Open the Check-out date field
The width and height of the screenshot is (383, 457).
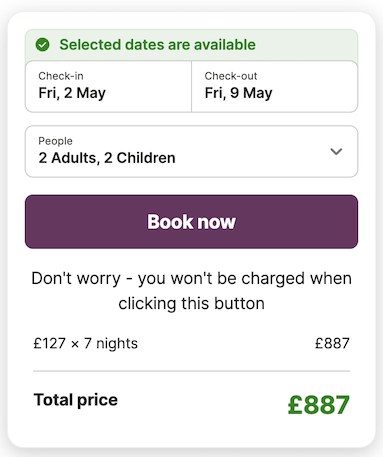click(275, 86)
